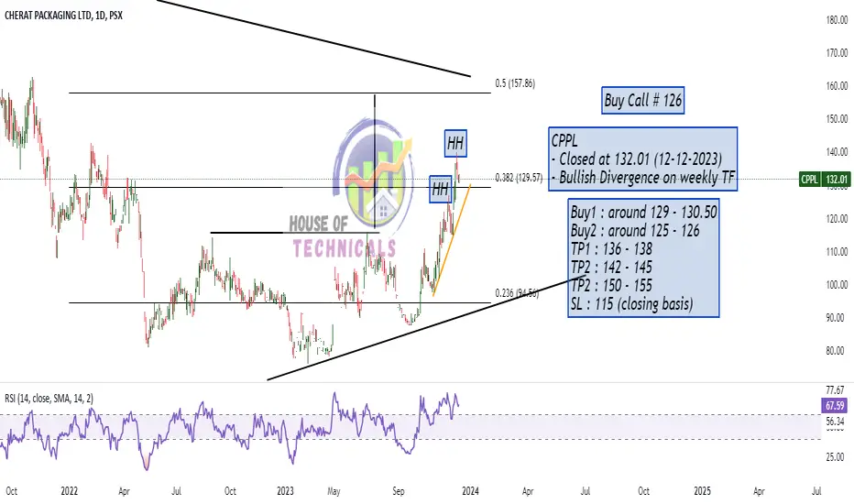The width and height of the screenshot is (854, 504).
Task: Click the 140.00 price axis label
Action: pyautogui.click(x=837, y=152)
